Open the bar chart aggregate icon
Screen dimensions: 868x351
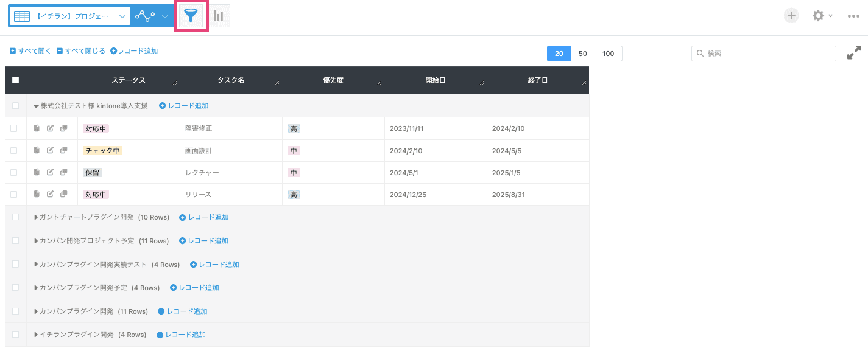(218, 16)
